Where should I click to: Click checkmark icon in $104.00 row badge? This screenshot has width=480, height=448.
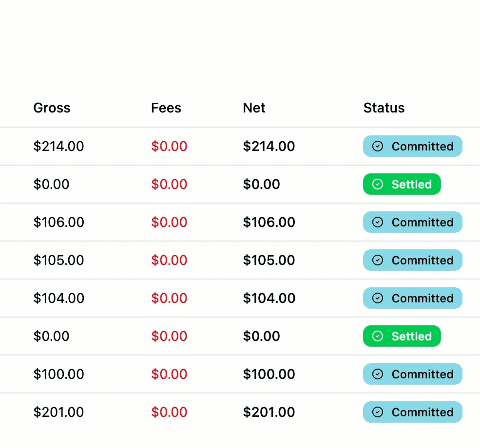tap(378, 298)
